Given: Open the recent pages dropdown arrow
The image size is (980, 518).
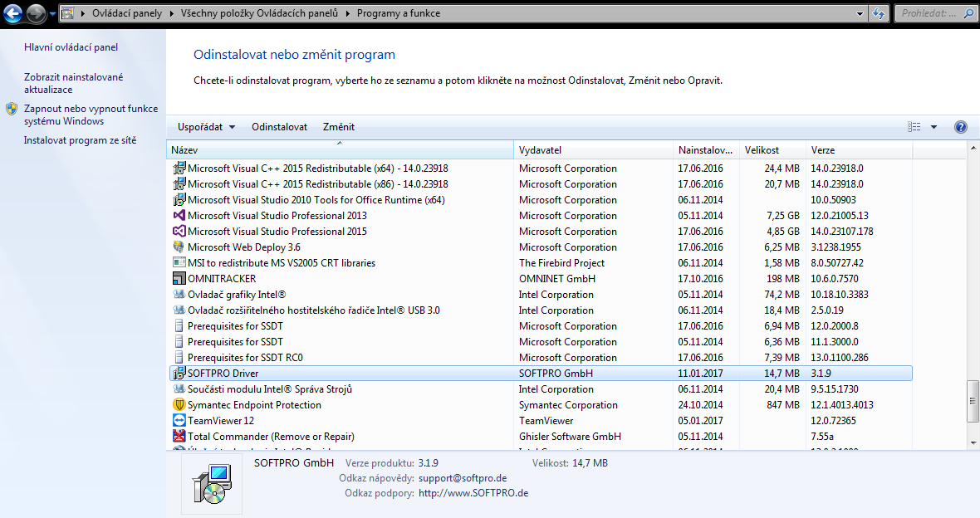Looking at the screenshot, I should pyautogui.click(x=52, y=14).
